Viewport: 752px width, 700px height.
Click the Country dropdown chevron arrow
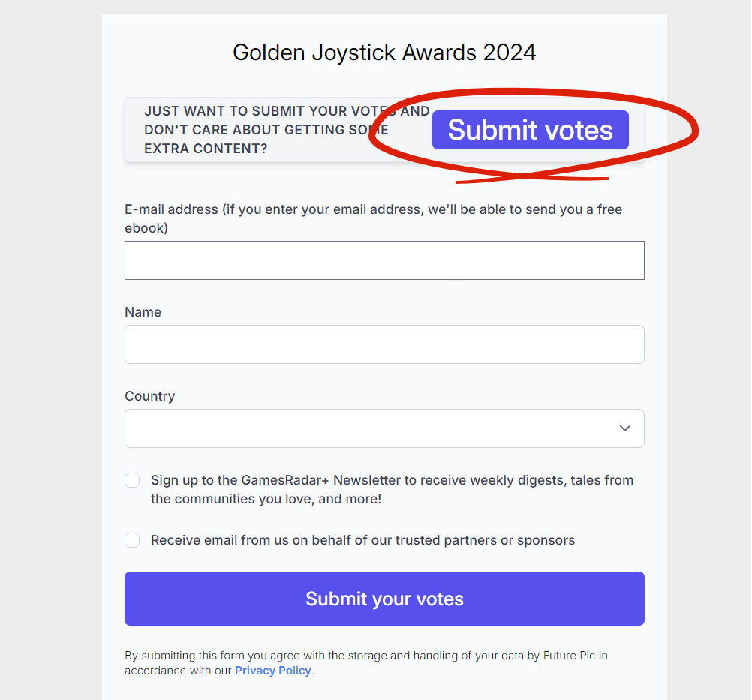(624, 428)
